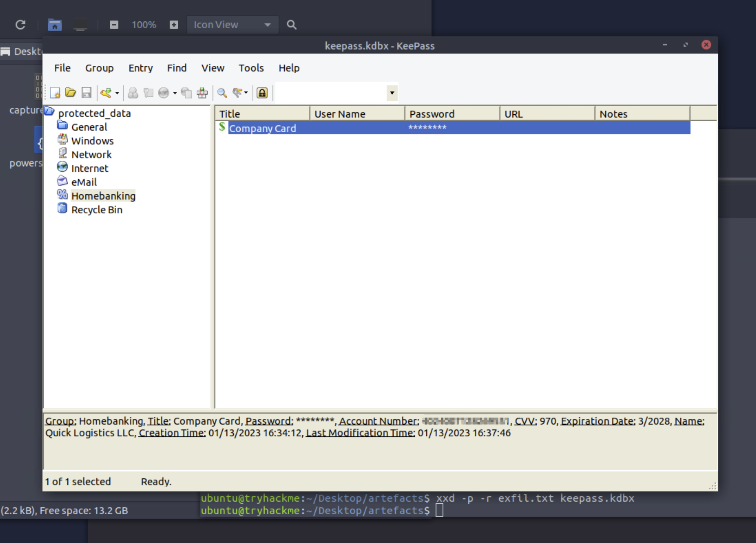The height and width of the screenshot is (543, 756).
Task: Click inside the quick search field
Action: pyautogui.click(x=331, y=93)
